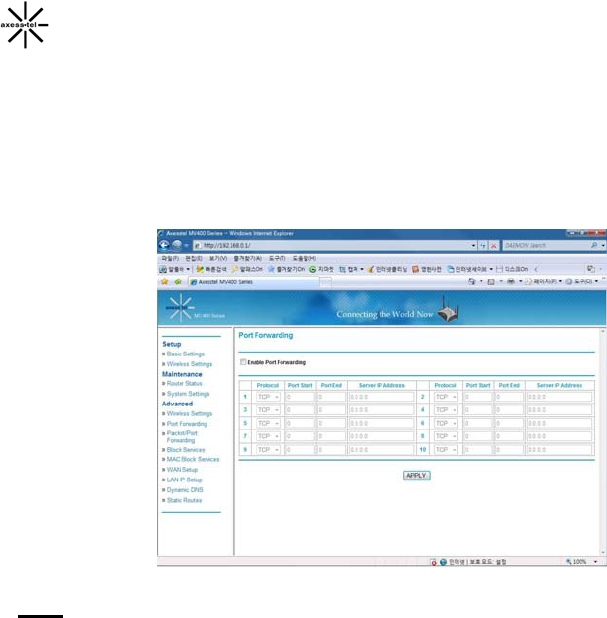Click the Add to Favorites icon
This screenshot has width=607, height=618.
[x=178, y=281]
